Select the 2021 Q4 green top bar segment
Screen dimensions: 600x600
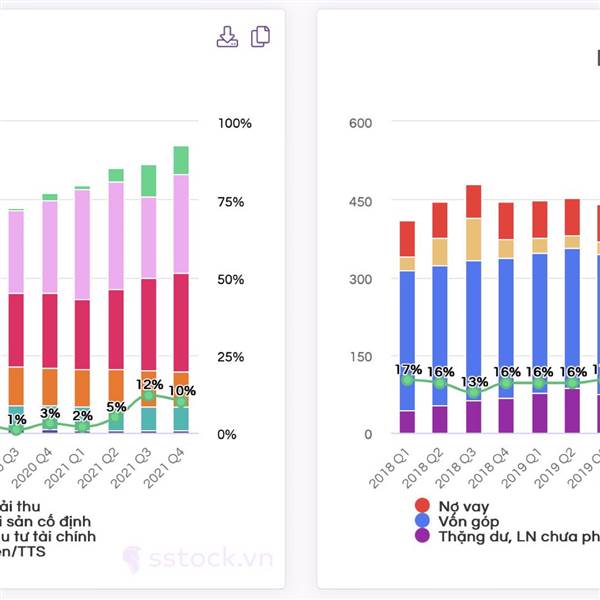[x=181, y=160]
